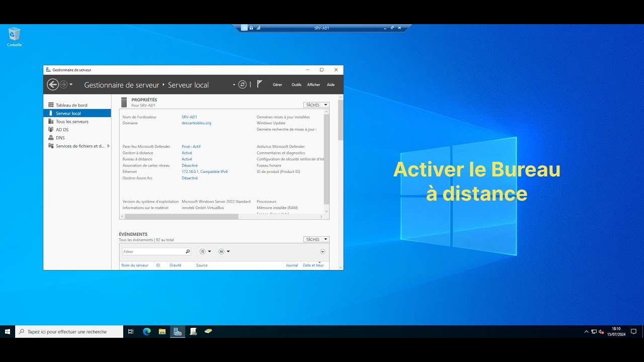This screenshot has height=362, width=644.
Task: Click Désactivé next to Association de cartes réseau
Action: (x=190, y=165)
